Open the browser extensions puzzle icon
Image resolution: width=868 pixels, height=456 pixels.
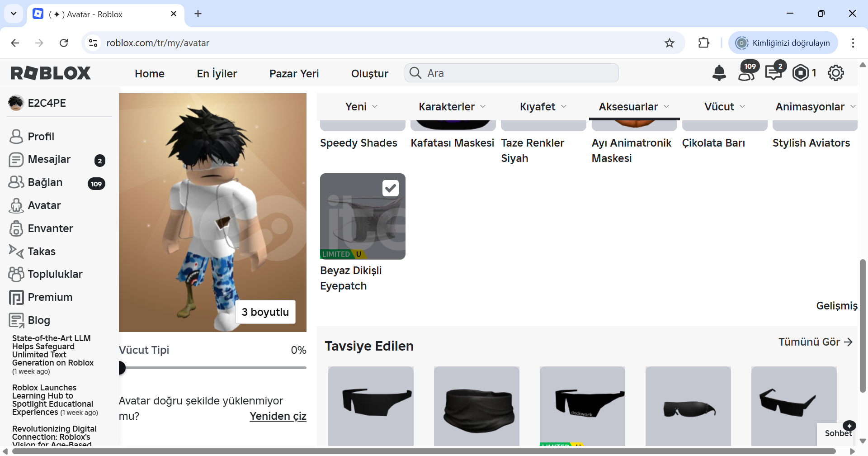point(703,43)
